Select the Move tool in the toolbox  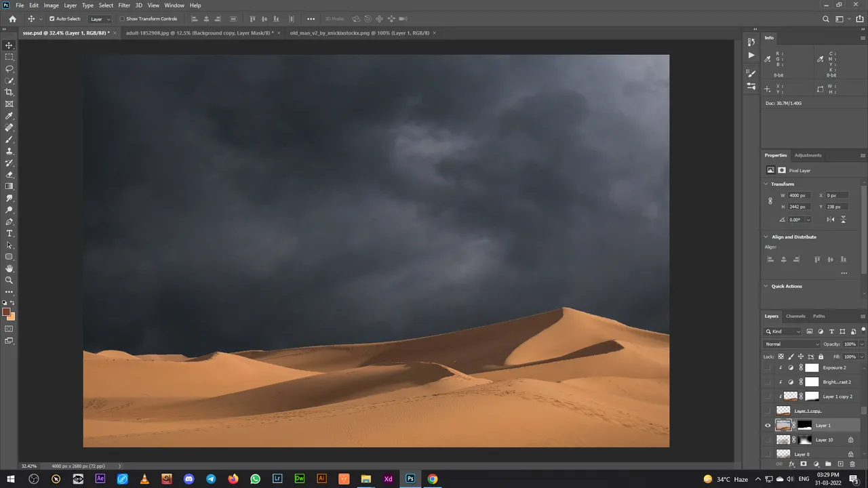[9, 45]
